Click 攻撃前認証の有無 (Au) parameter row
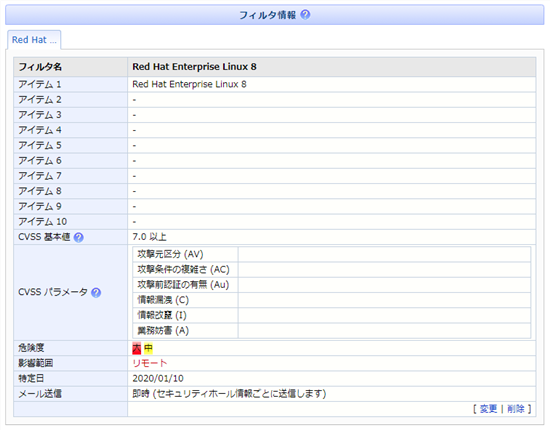 [x=331, y=285]
